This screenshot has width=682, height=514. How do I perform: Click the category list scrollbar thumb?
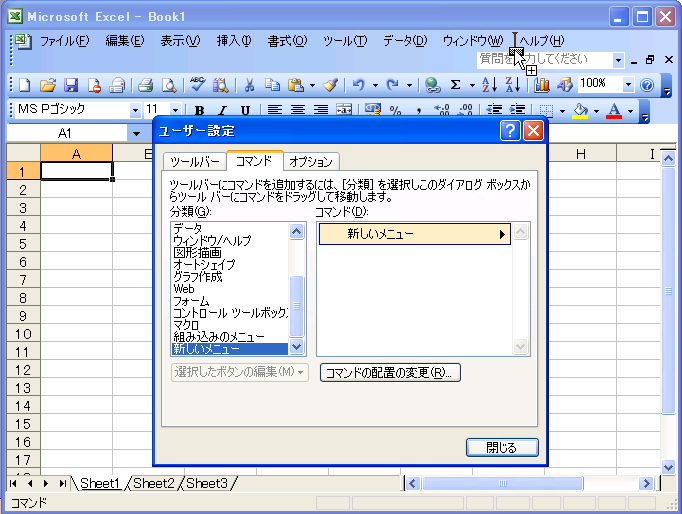pyautogui.click(x=296, y=306)
